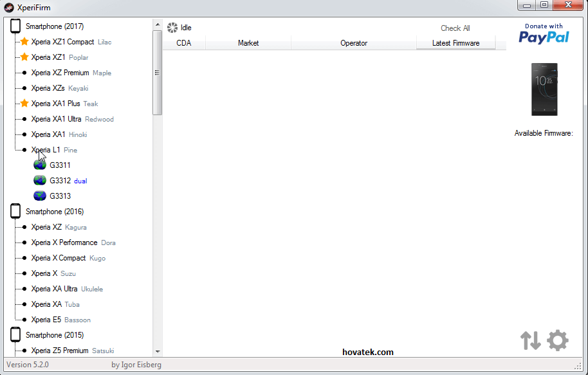Click the phone icon for Smartphone (2016)
The image size is (588, 375).
coord(15,211)
